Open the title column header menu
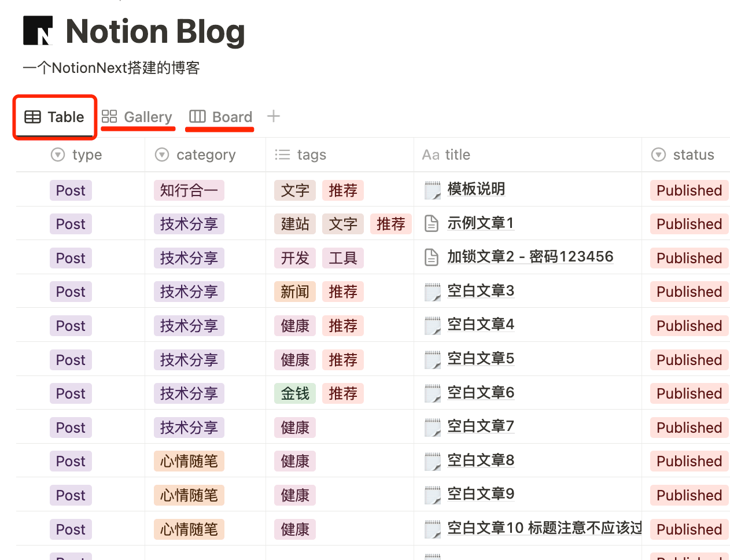 click(x=528, y=154)
